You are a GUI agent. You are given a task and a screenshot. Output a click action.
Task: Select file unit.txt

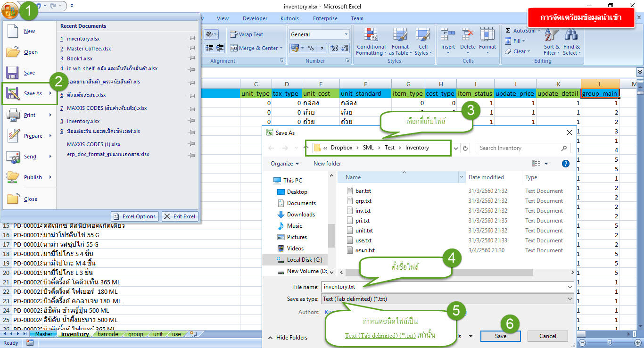(x=364, y=231)
